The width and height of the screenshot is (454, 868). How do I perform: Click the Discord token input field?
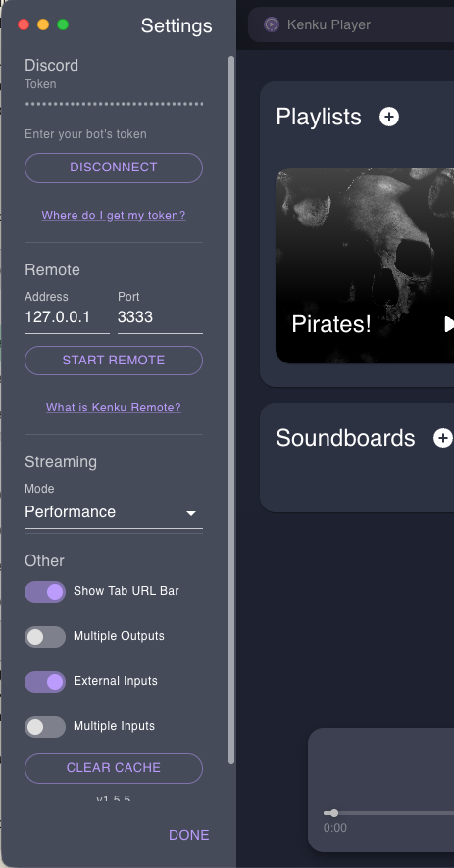coord(114,105)
